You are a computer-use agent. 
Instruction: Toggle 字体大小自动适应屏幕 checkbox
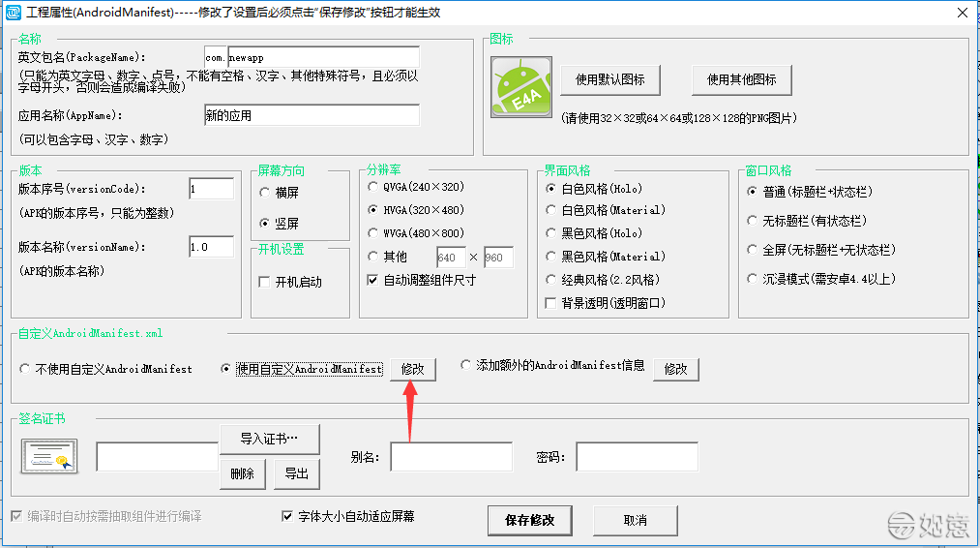pos(286,517)
